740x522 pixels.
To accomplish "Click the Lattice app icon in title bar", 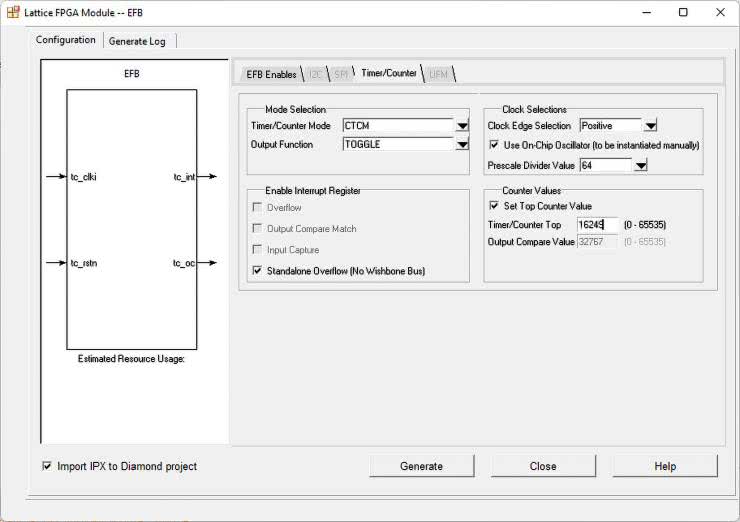I will (12, 12).
